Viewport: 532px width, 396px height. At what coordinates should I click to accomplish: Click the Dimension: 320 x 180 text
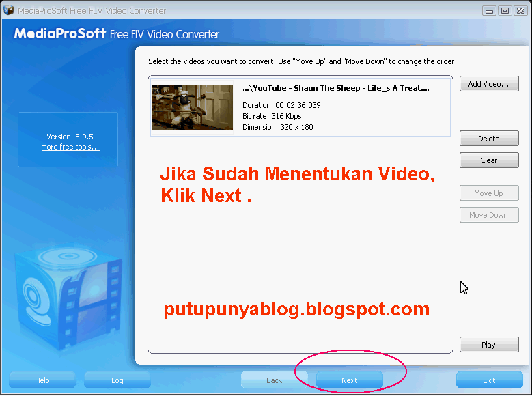(x=277, y=127)
